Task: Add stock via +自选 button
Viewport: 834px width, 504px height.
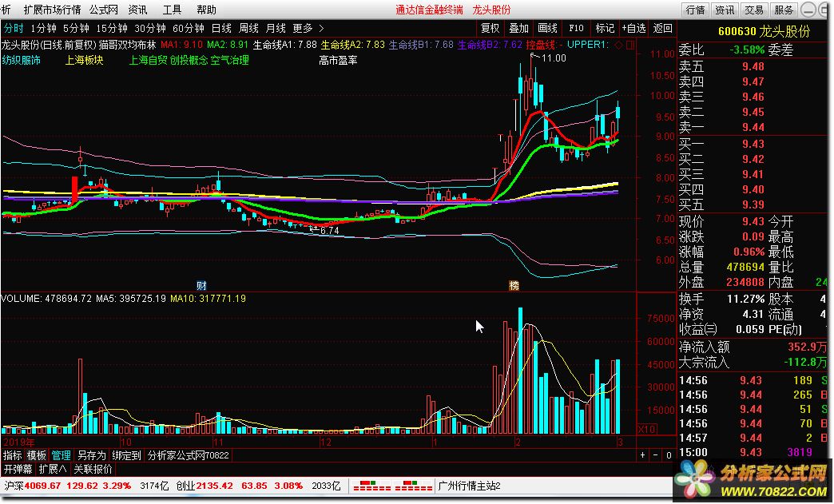Action: click(633, 28)
